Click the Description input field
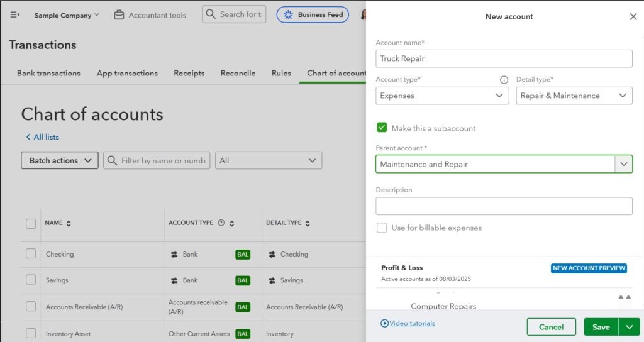Image resolution: width=644 pixels, height=342 pixels. click(504, 206)
